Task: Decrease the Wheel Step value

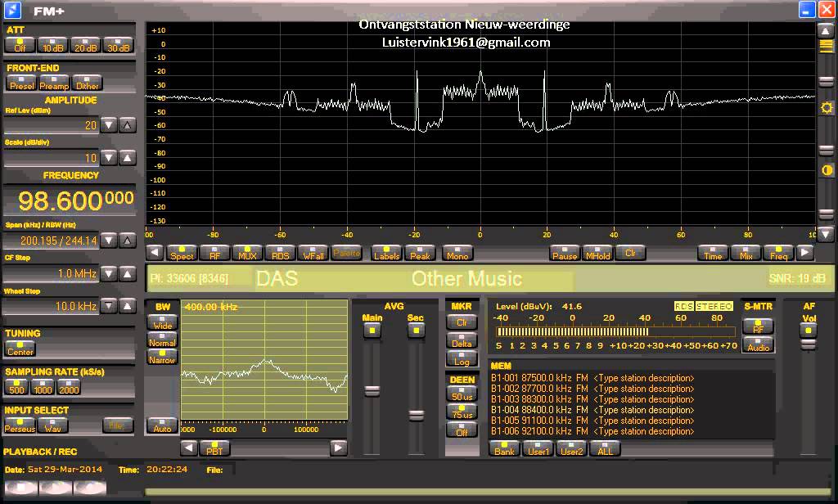Action: (109, 306)
